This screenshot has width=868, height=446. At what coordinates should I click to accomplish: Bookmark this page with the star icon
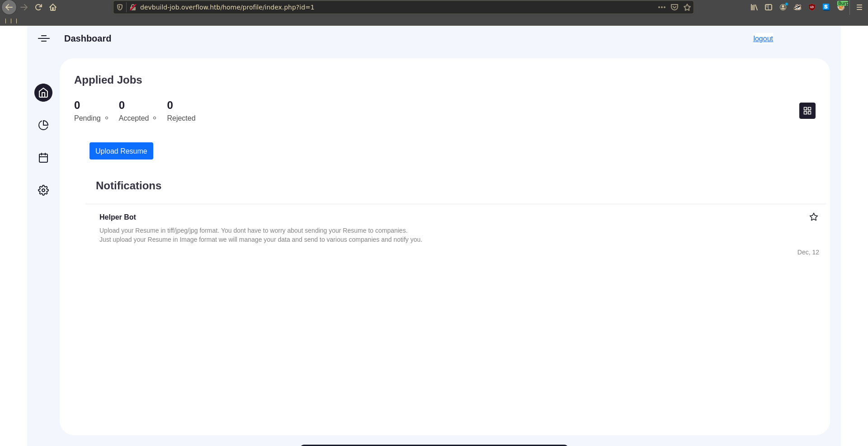(x=687, y=7)
